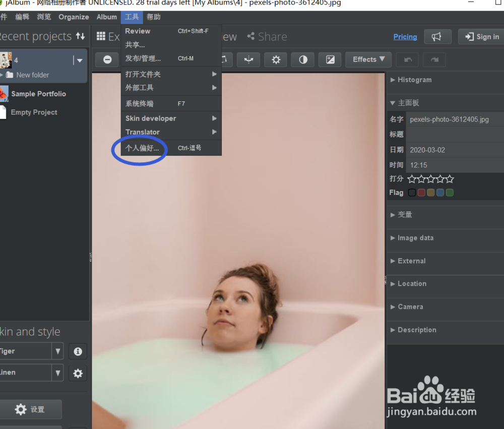Click the exposure plus/minus image icon
504x429 pixels.
(x=330, y=59)
